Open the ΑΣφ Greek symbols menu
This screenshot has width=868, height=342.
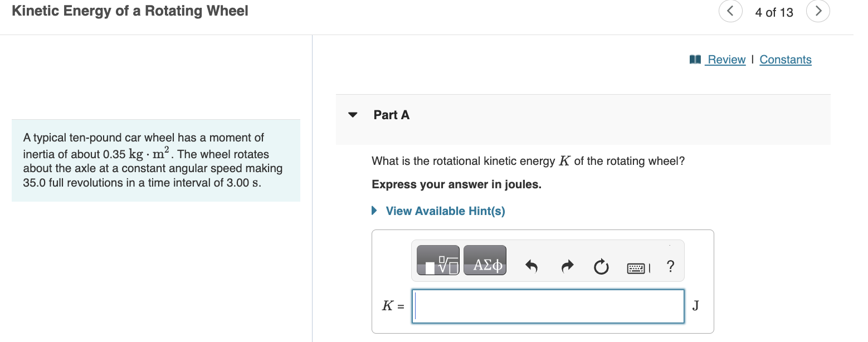[x=484, y=260]
